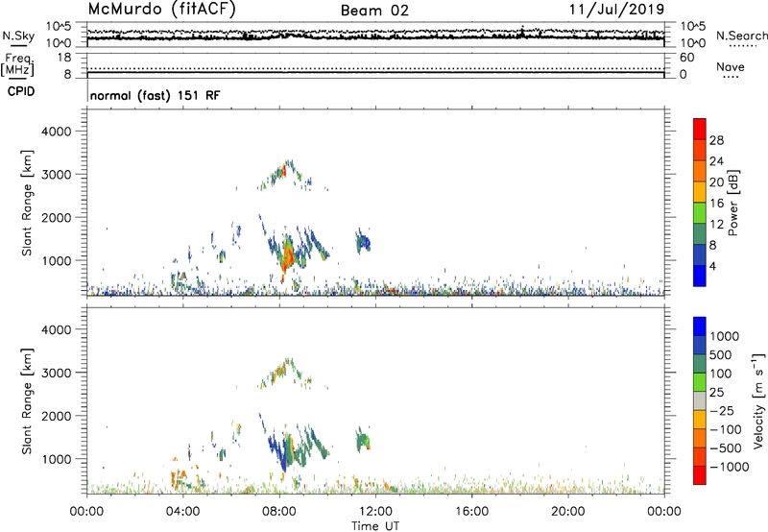Click the 12 label on Power colorbar
Viewport: 768px width, 532px height.
pyautogui.click(x=716, y=225)
